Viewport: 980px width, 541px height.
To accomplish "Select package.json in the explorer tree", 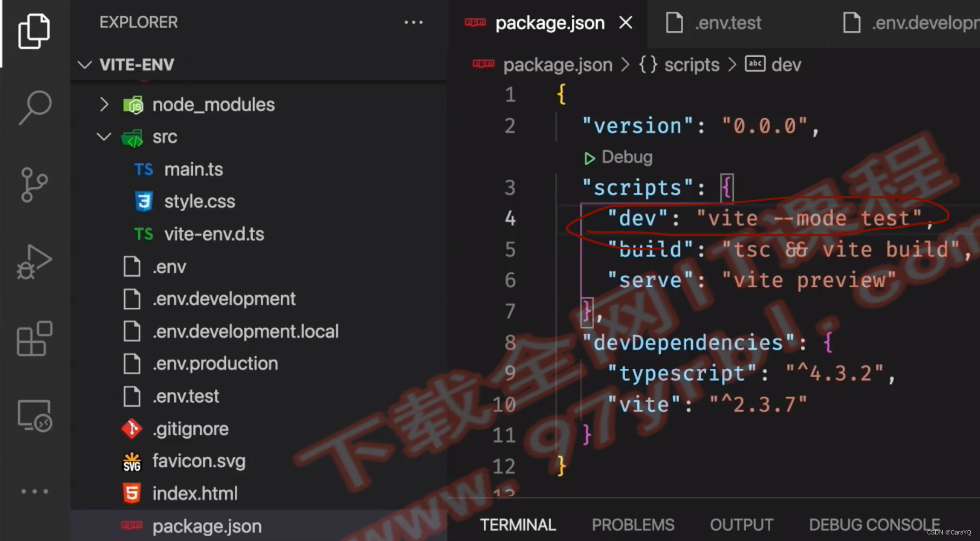I will [x=259, y=526].
